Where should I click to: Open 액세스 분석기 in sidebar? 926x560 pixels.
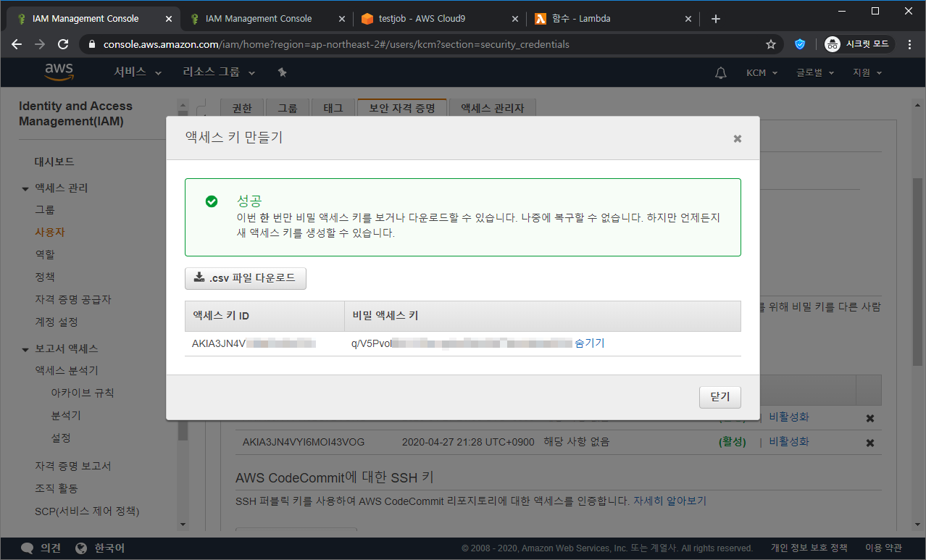click(67, 370)
